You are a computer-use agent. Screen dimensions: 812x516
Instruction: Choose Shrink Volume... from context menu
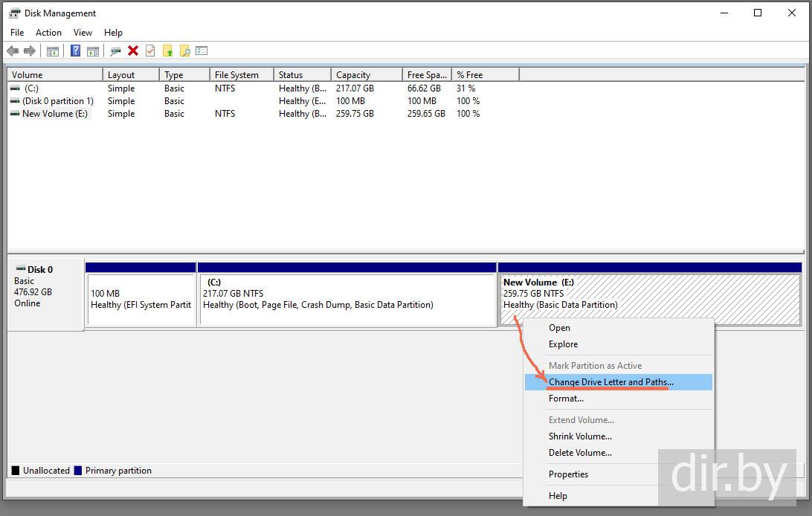click(580, 436)
